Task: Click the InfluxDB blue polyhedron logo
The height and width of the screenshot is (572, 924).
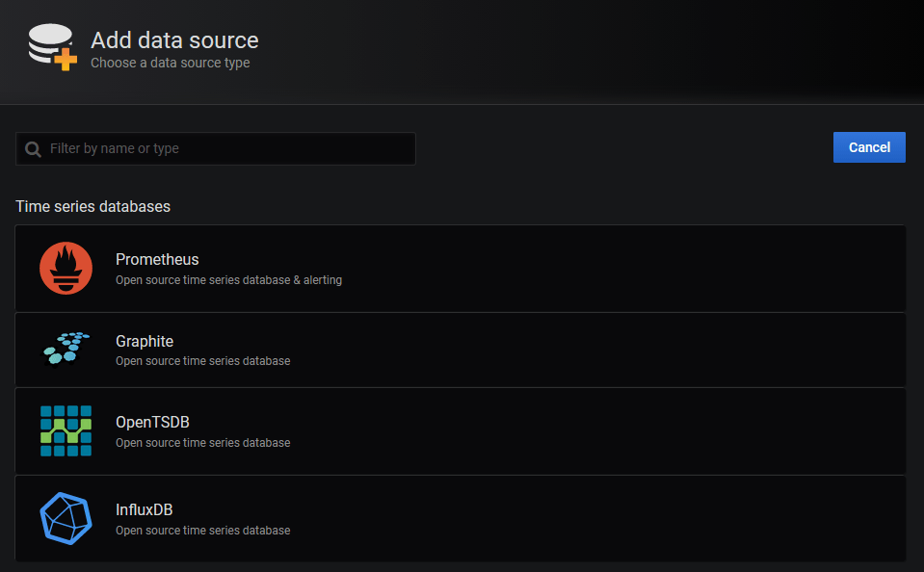Action: 66,518
